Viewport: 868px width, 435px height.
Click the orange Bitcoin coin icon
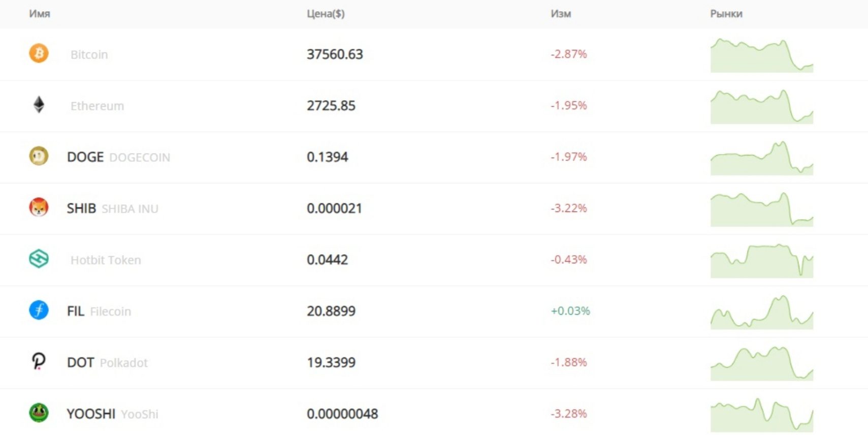[x=39, y=53]
